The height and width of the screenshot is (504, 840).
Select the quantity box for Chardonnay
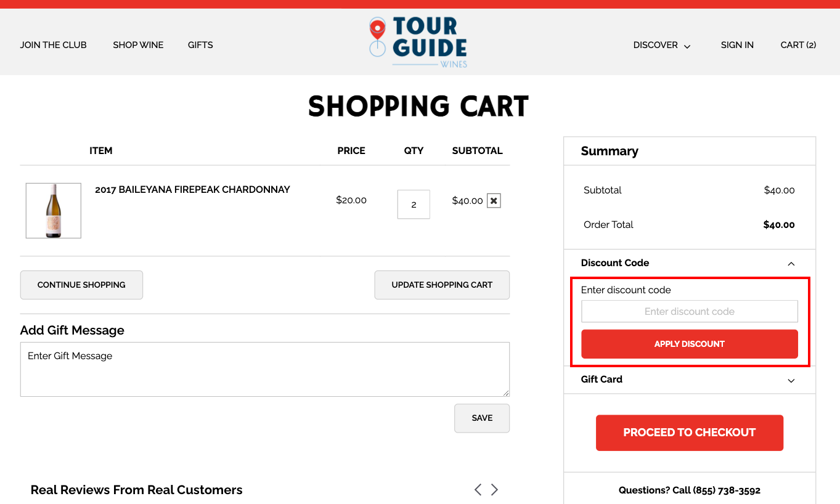pos(414,204)
